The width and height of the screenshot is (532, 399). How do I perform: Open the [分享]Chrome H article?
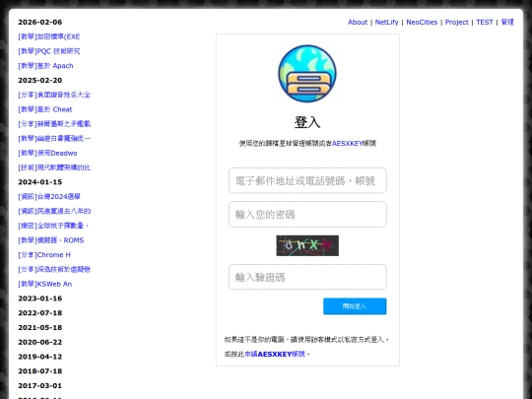(44, 255)
